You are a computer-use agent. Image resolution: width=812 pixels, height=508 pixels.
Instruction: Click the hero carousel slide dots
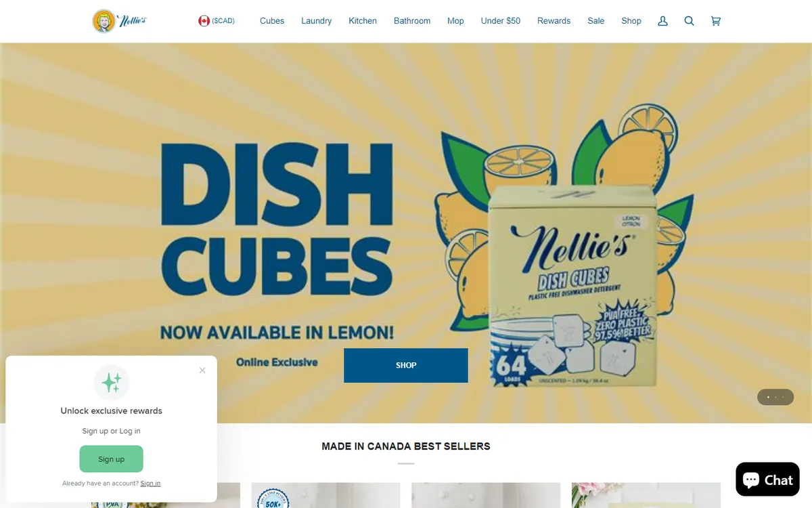click(x=775, y=397)
